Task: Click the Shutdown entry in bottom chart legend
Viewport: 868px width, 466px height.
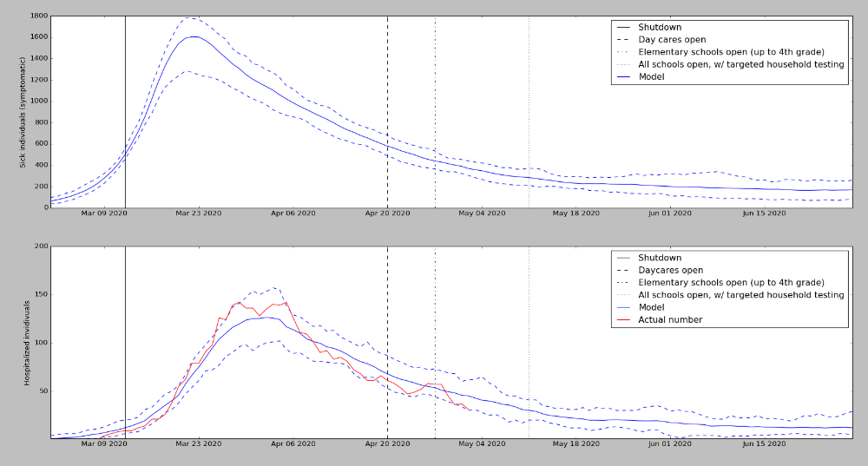Action: click(x=660, y=258)
